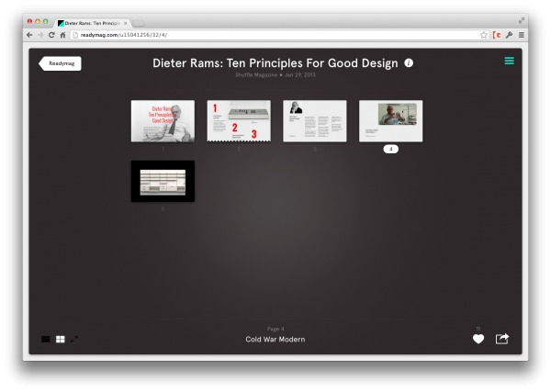This screenshot has width=551, height=392.
Task: Open page 4 video thumbnail
Action: (x=391, y=121)
